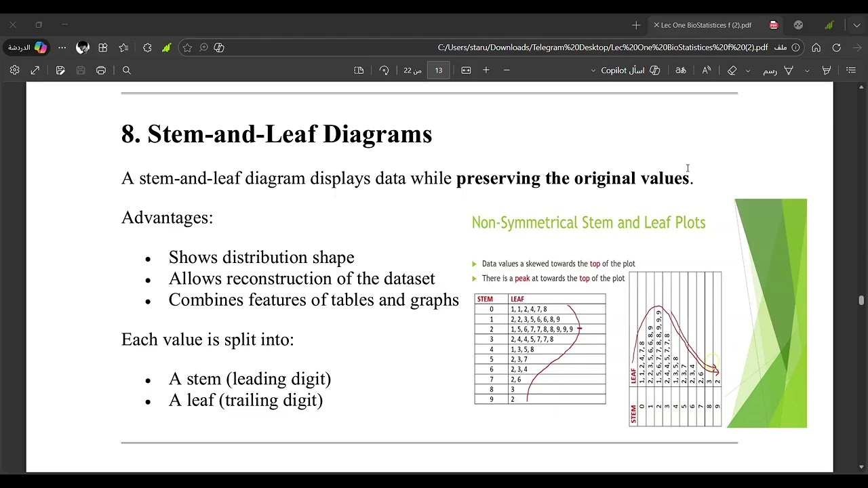Viewport: 868px width, 488px height.
Task: Click the Ask Copilot button in PDF toolbar
Action: [x=630, y=70]
